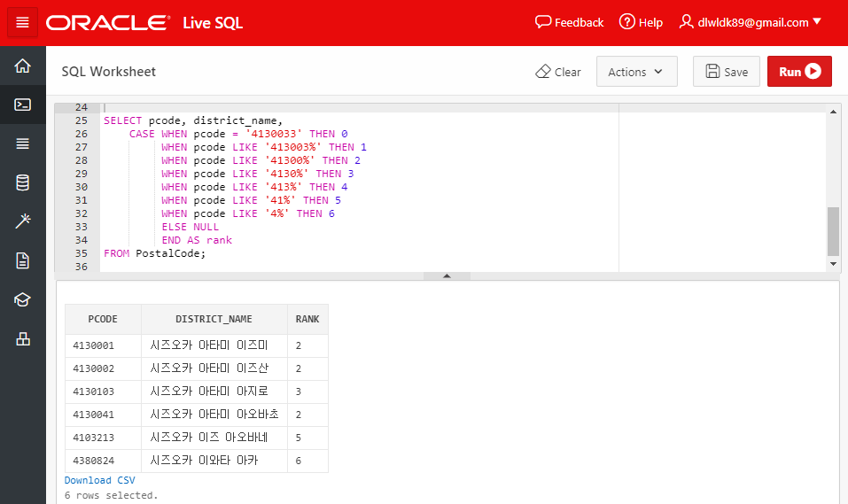The width and height of the screenshot is (848, 504).
Task: Click the SQL Worksheet heading
Action: 109,72
